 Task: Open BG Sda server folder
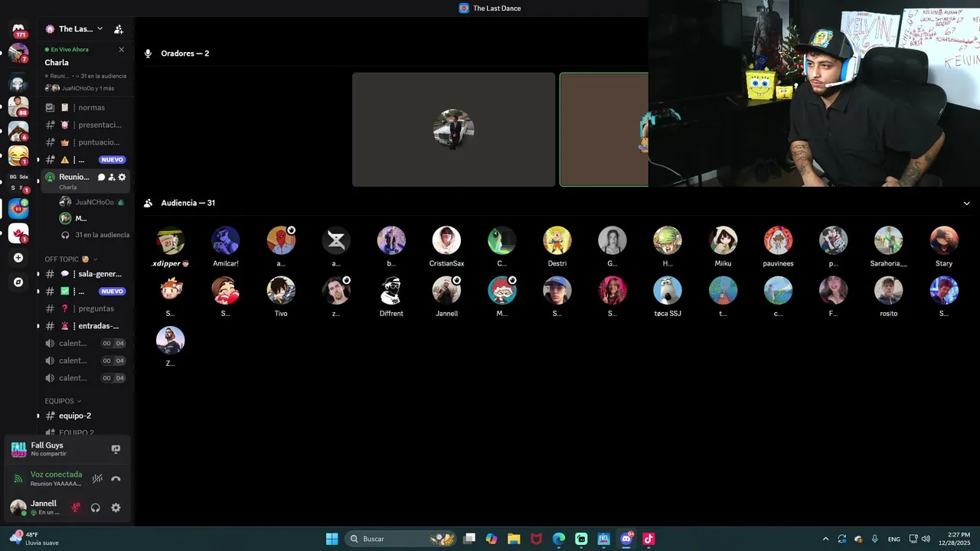(18, 182)
